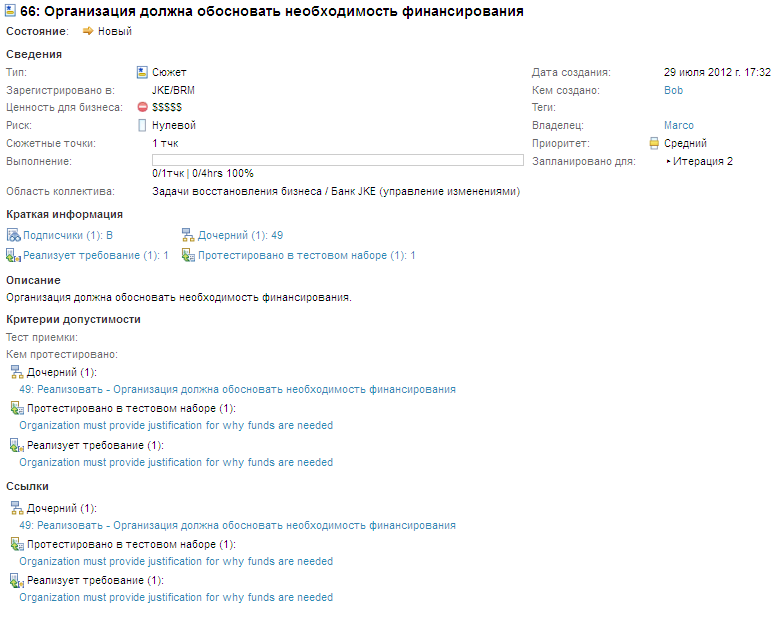The height and width of the screenshot is (619, 778).
Task: Open requirement link in Ссылки section
Action: tap(176, 597)
